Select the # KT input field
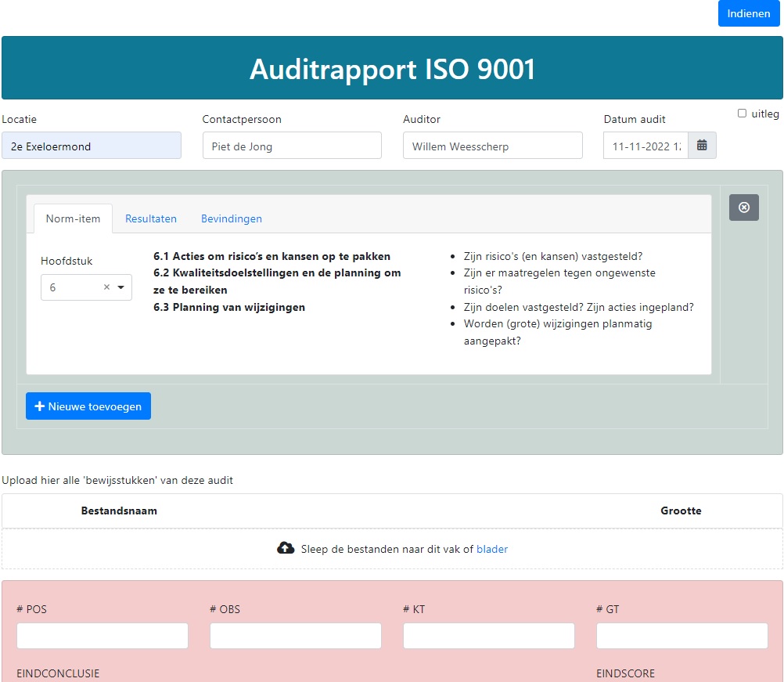The width and height of the screenshot is (784, 682). pos(489,636)
